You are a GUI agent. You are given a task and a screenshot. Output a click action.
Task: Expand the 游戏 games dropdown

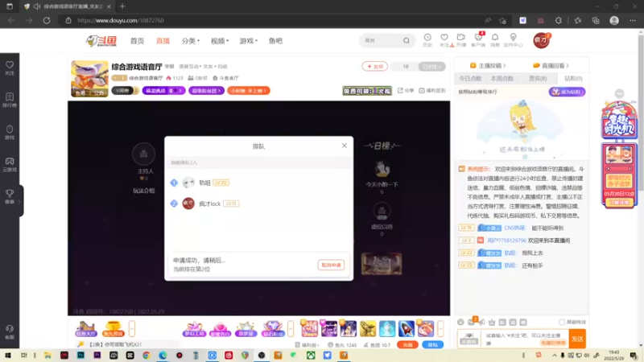(249, 41)
